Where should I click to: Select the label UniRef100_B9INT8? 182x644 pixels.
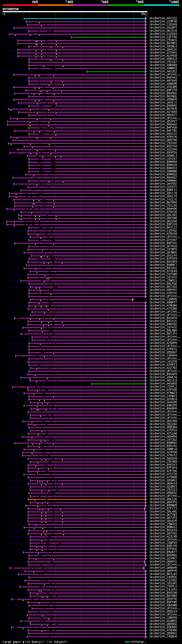click(163, 318)
